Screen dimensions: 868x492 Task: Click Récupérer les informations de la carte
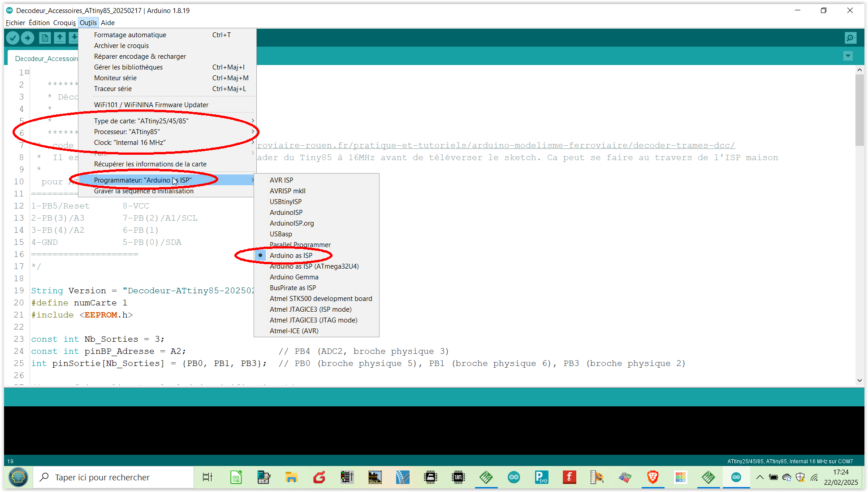click(167, 164)
